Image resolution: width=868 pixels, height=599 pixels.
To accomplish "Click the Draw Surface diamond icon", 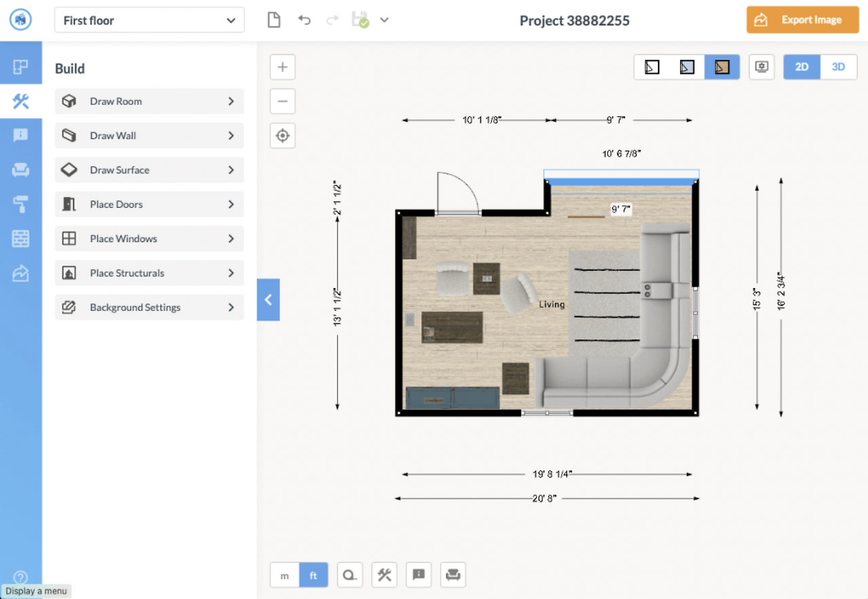I will (69, 170).
